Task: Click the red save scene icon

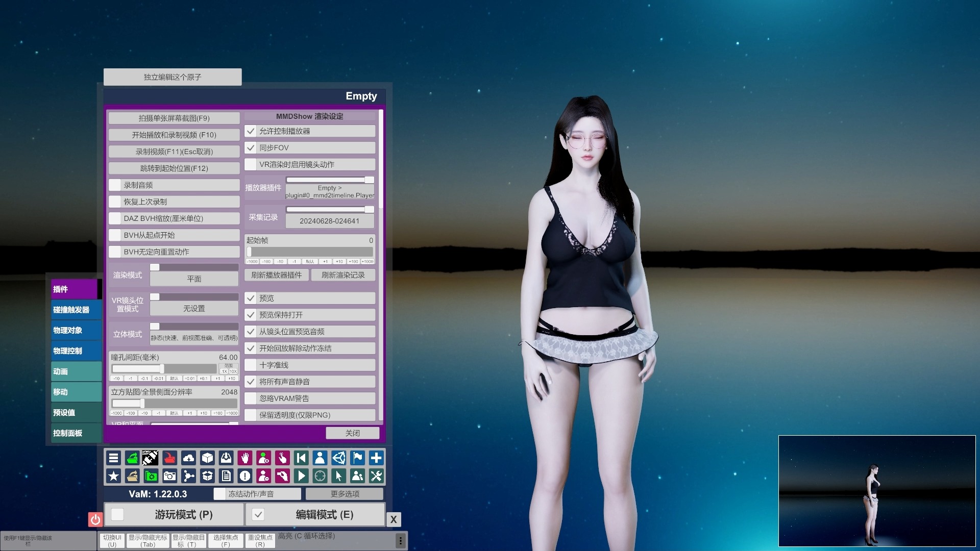Action: click(169, 458)
